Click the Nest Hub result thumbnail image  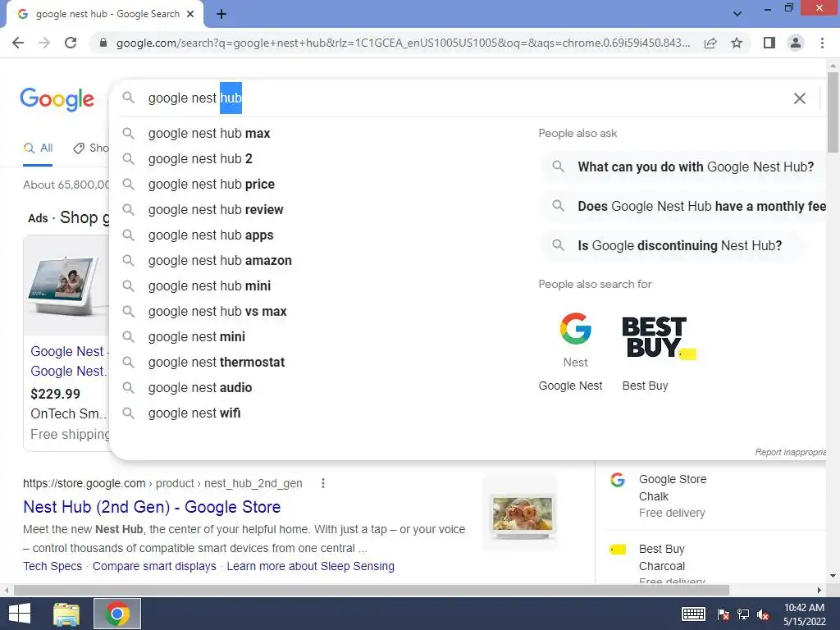[522, 514]
